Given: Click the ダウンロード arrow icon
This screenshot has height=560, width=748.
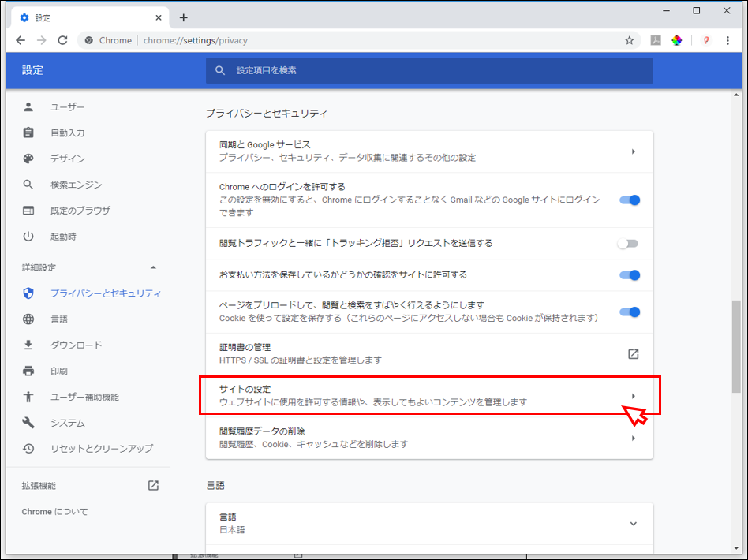Looking at the screenshot, I should (x=28, y=345).
